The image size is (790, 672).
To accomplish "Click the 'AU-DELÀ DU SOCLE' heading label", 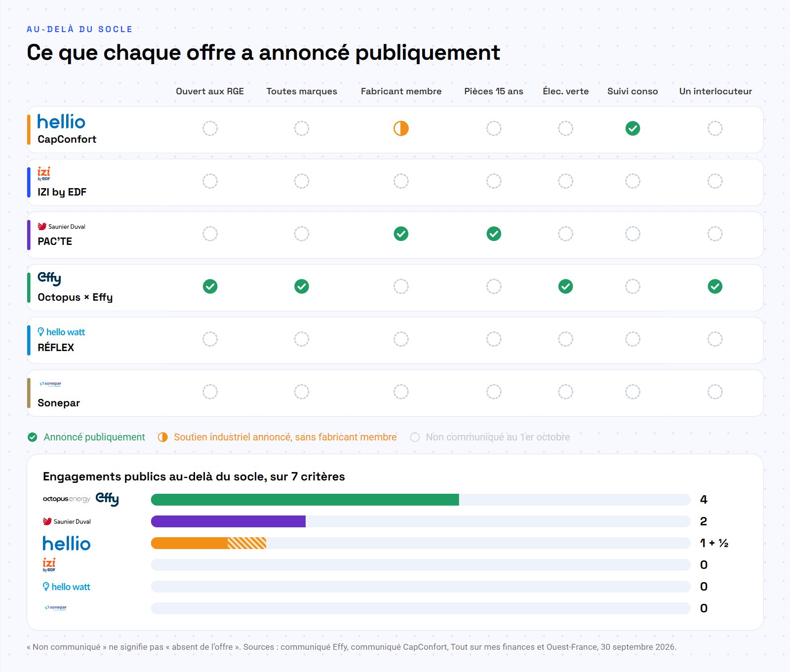I will tap(79, 29).
